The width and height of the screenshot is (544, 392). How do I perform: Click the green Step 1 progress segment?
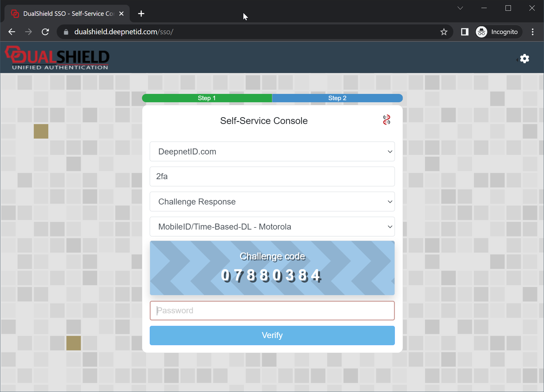point(207,98)
